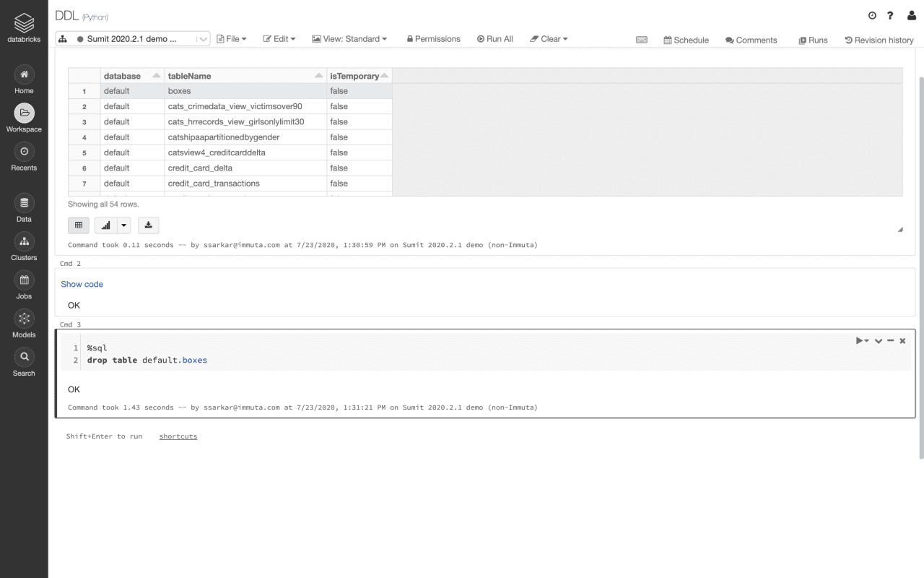The height and width of the screenshot is (578, 924).
Task: Click the cluster attach hierarchy icon
Action: 63,39
